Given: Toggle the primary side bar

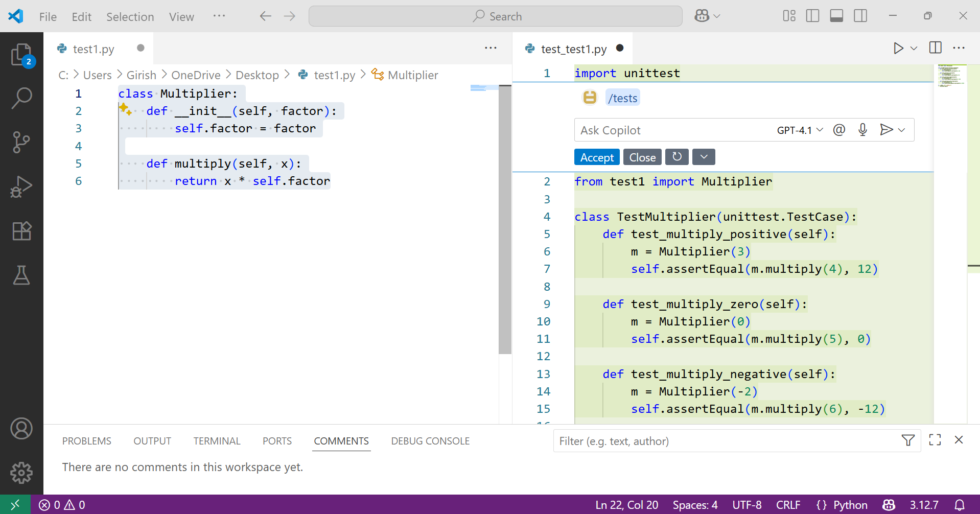Looking at the screenshot, I should click(812, 16).
